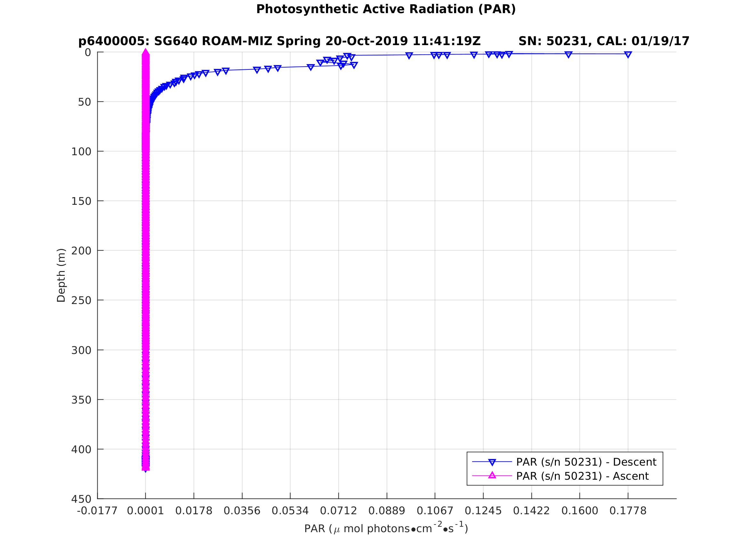
Task: Click the x-axis tick label '0.1245'
Action: (483, 511)
